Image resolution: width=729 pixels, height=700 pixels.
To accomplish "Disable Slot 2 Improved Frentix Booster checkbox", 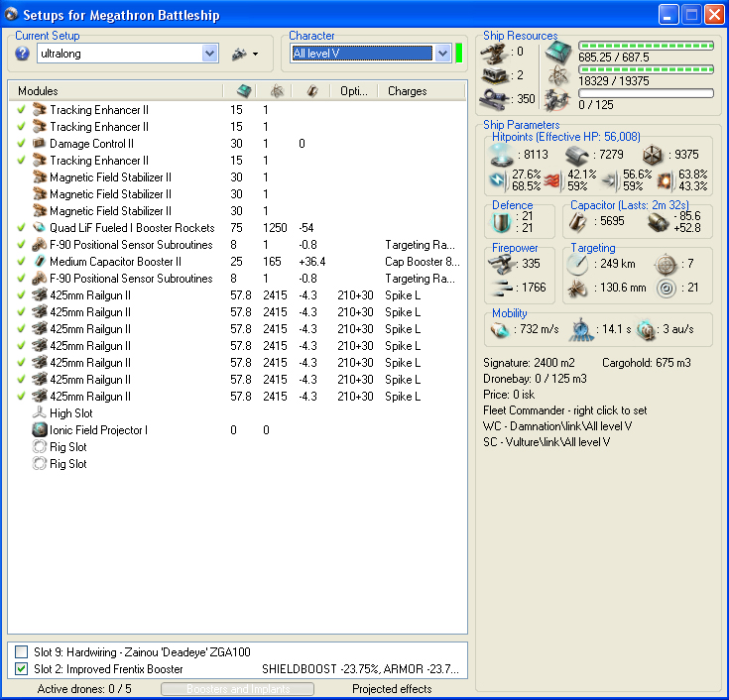I will tap(21, 669).
